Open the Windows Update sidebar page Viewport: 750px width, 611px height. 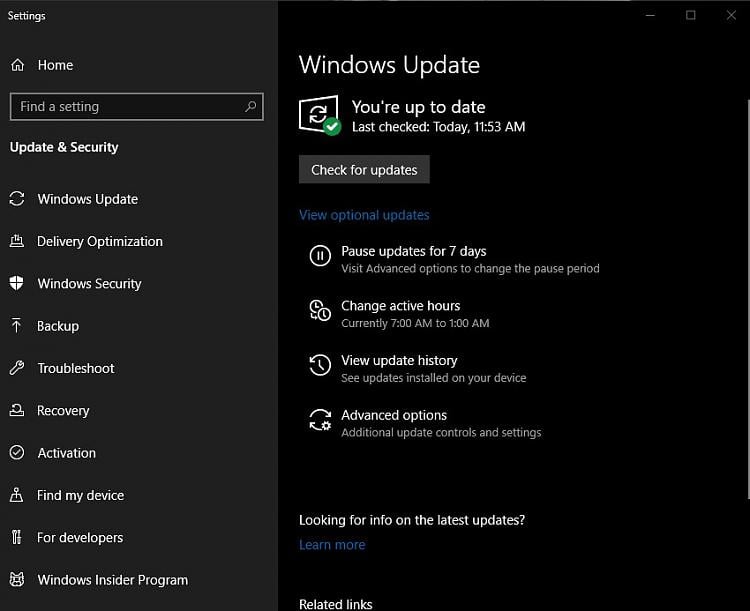pos(88,199)
